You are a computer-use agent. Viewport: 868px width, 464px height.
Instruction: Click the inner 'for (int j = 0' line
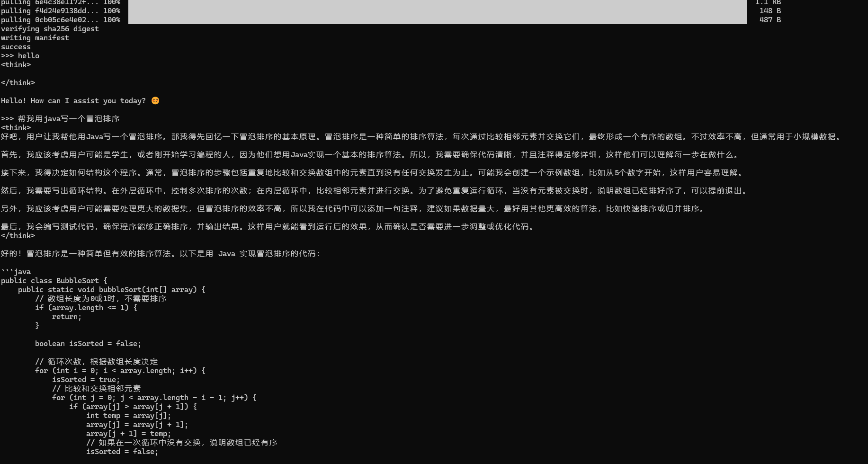tap(154, 398)
